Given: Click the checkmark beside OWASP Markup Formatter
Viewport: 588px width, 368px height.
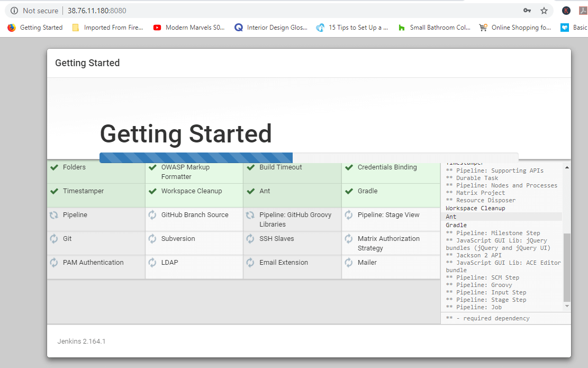Looking at the screenshot, I should pos(152,167).
